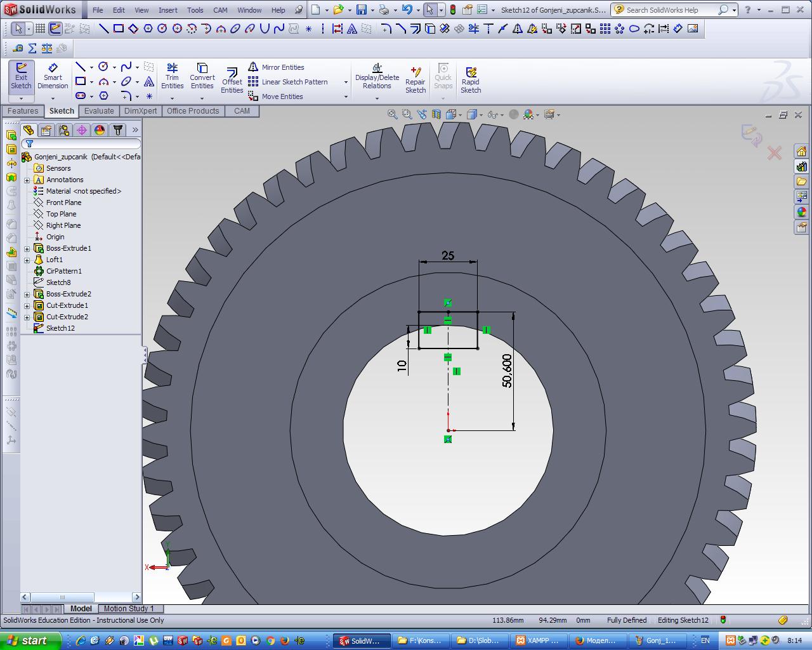Select the Point tool in the ribbon
The width and height of the screenshot is (812, 650).
[149, 96]
